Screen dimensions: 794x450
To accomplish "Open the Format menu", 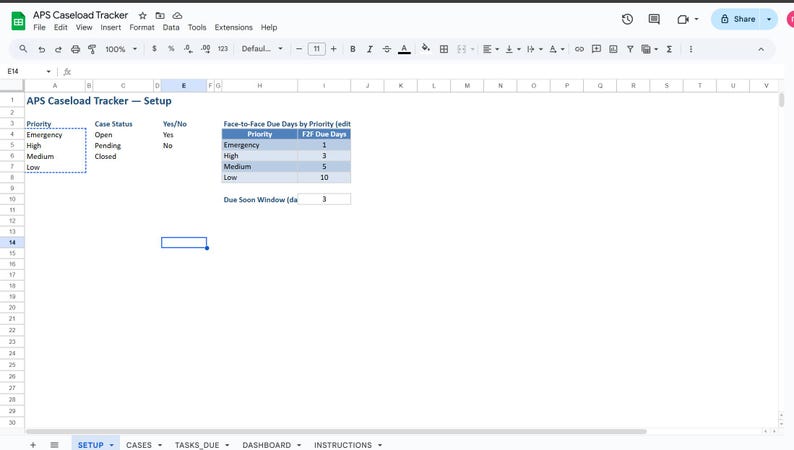I will (x=142, y=27).
